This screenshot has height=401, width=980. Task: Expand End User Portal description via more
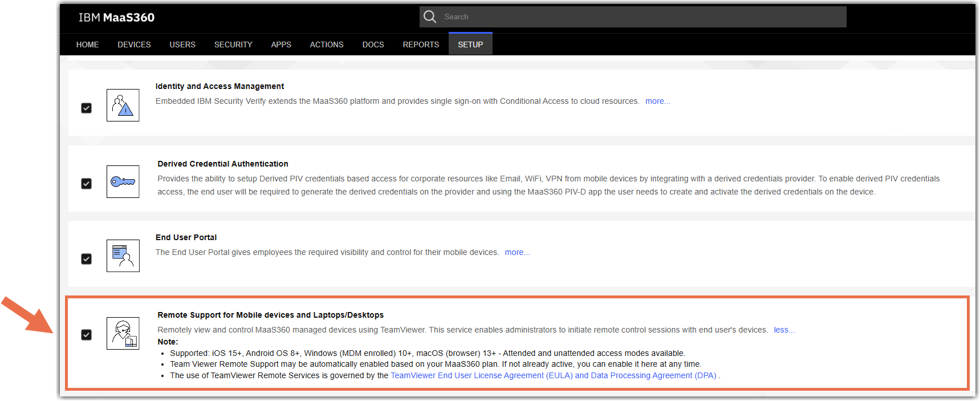tap(517, 252)
